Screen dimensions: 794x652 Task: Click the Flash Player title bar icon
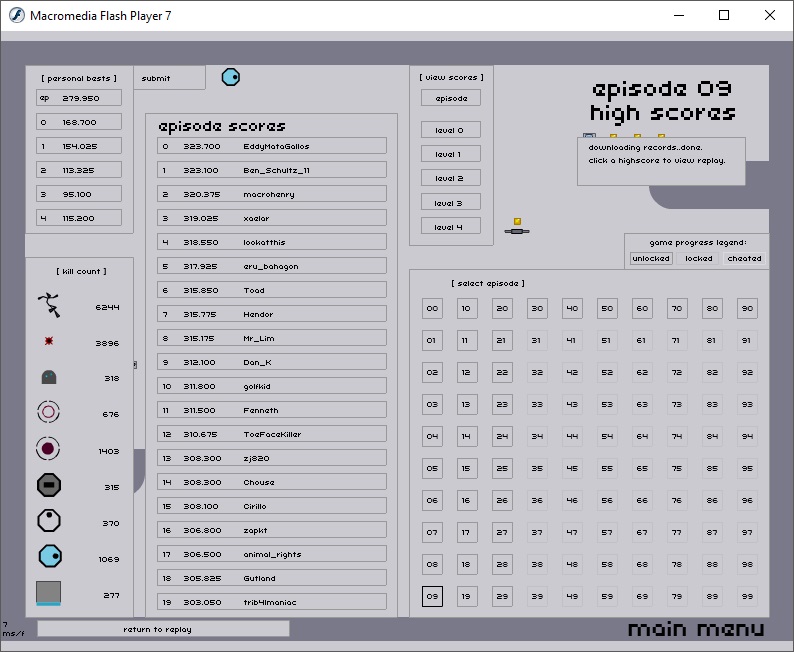tap(14, 15)
